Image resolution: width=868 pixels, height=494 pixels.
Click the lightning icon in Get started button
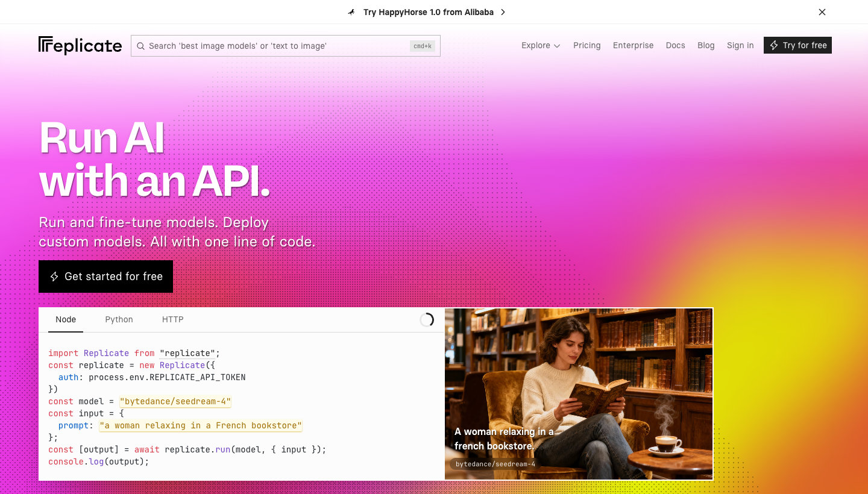click(x=54, y=277)
